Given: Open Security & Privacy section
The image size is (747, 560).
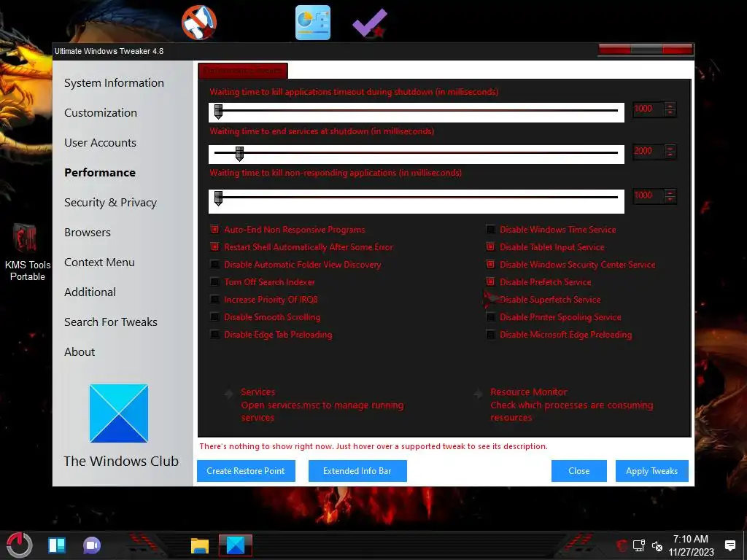Looking at the screenshot, I should [x=111, y=203].
